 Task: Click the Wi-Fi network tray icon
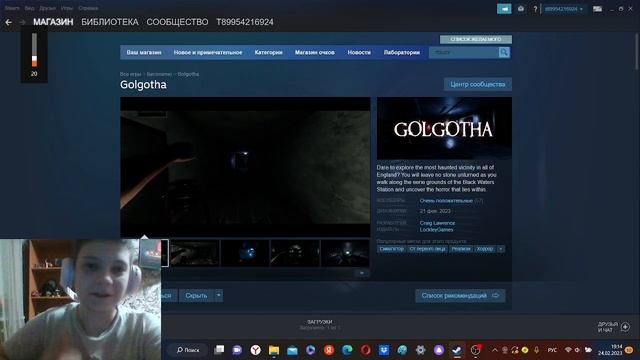[568, 350]
